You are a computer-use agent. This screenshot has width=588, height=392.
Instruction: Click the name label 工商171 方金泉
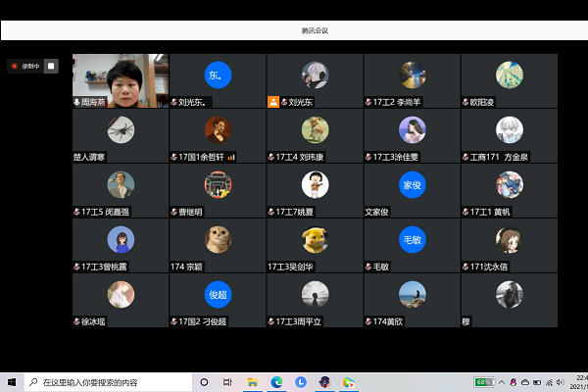[499, 157]
